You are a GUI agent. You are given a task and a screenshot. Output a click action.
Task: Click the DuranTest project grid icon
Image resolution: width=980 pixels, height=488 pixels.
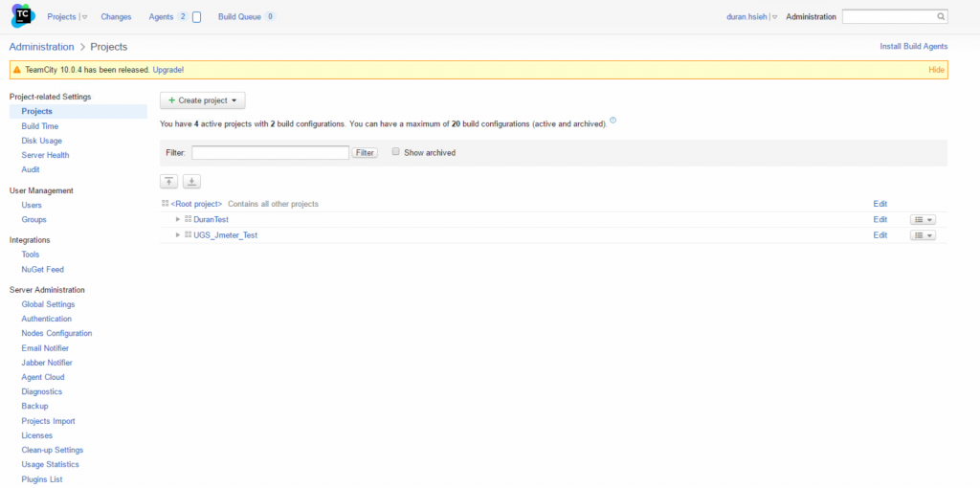click(189, 219)
